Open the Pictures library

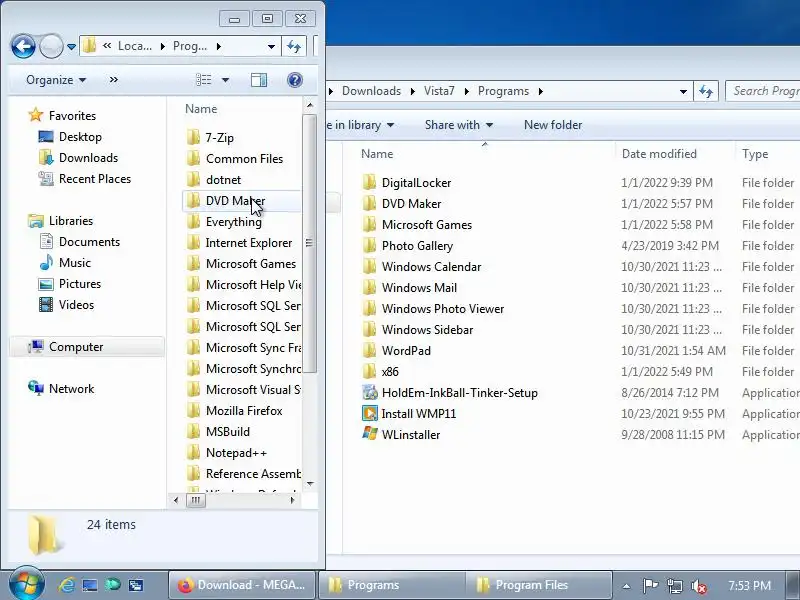click(80, 284)
